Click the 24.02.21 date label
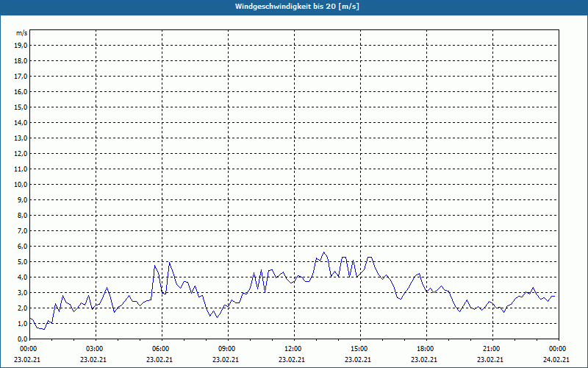This screenshot has height=368, width=588. 556,360
